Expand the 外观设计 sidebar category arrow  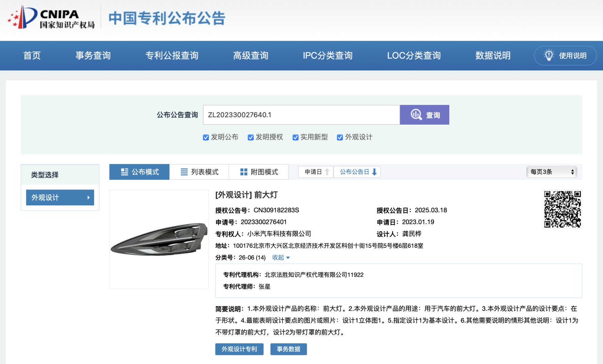coord(89,198)
